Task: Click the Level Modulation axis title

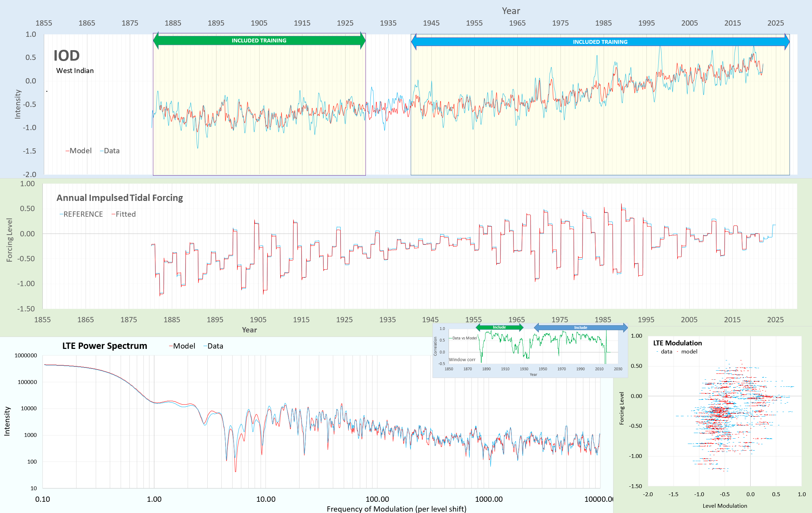Action: (725, 506)
